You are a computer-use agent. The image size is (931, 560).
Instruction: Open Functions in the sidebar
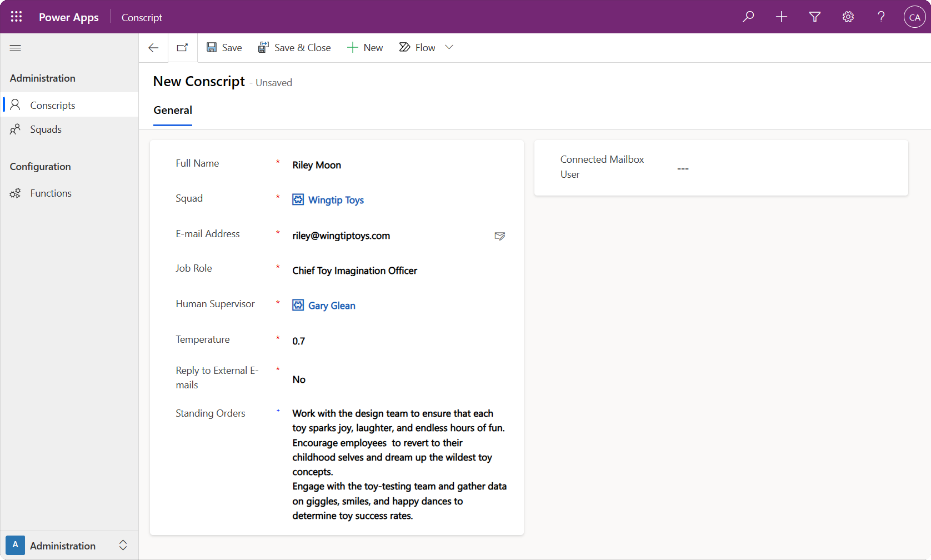[69, 193]
